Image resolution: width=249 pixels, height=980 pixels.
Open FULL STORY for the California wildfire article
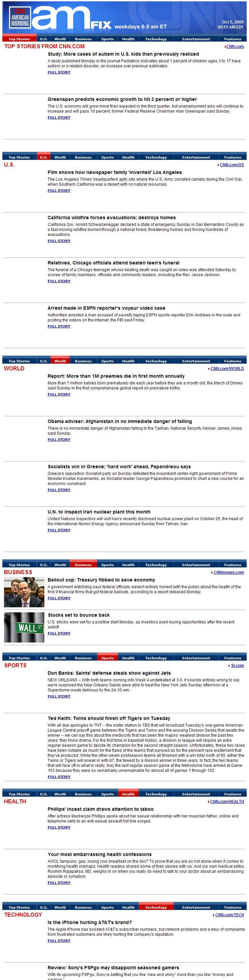[59, 241]
